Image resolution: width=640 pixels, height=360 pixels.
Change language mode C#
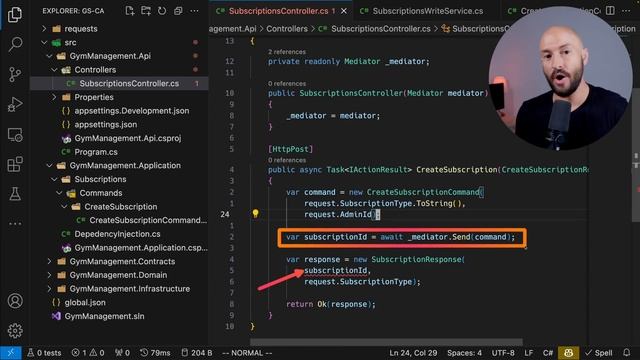tap(548, 353)
